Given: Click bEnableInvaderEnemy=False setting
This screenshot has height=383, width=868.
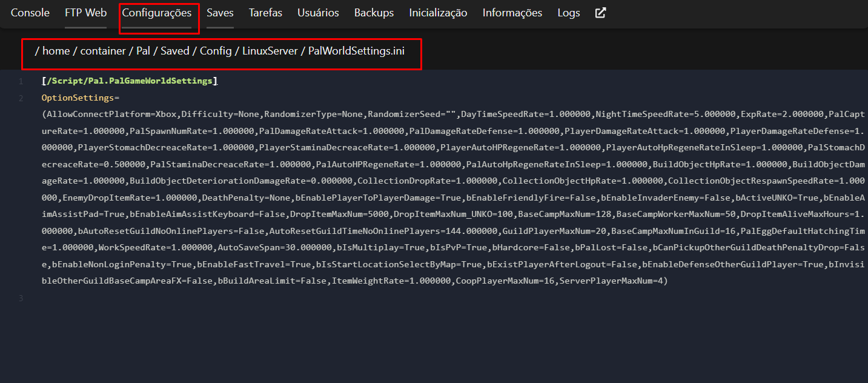Looking at the screenshot, I should 667,198.
